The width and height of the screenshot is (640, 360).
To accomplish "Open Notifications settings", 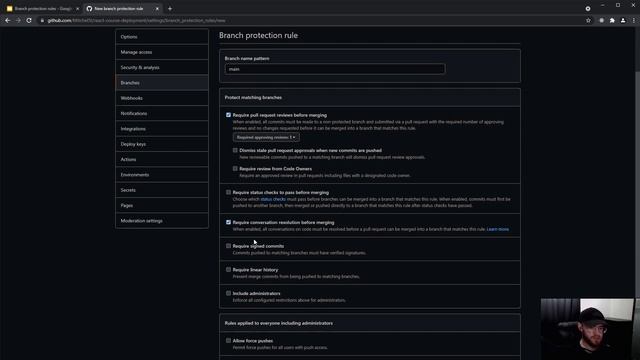I will coord(162,113).
